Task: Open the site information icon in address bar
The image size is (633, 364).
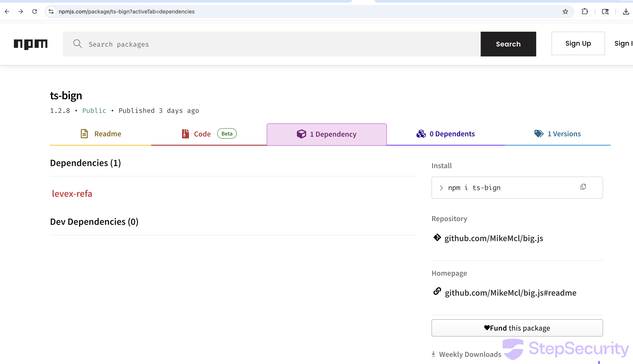Action: 51,12
